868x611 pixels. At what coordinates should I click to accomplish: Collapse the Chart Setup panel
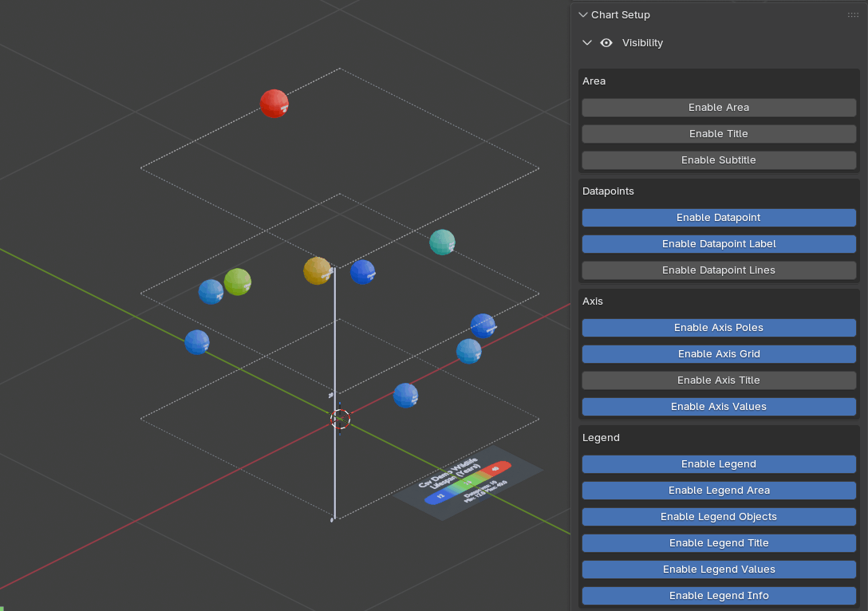coord(583,15)
